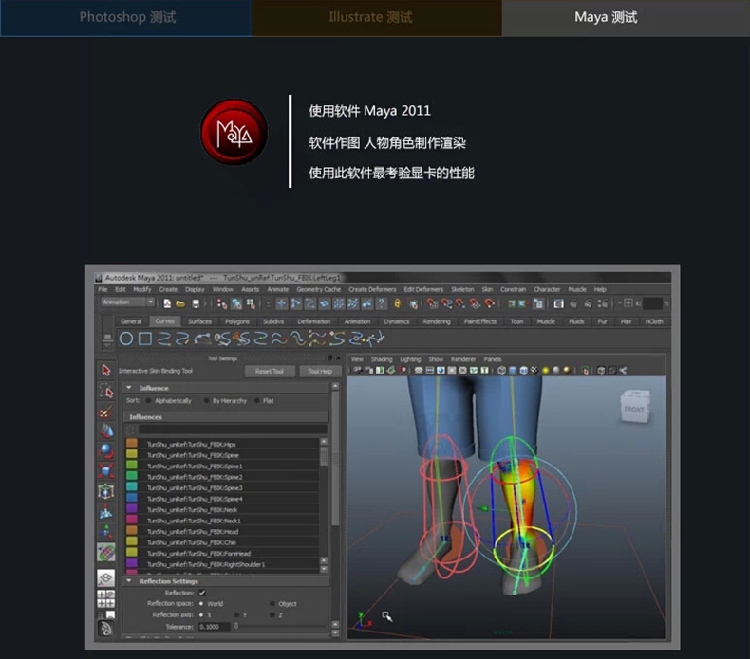Choose the Lasso Select tool icon

pos(106,391)
